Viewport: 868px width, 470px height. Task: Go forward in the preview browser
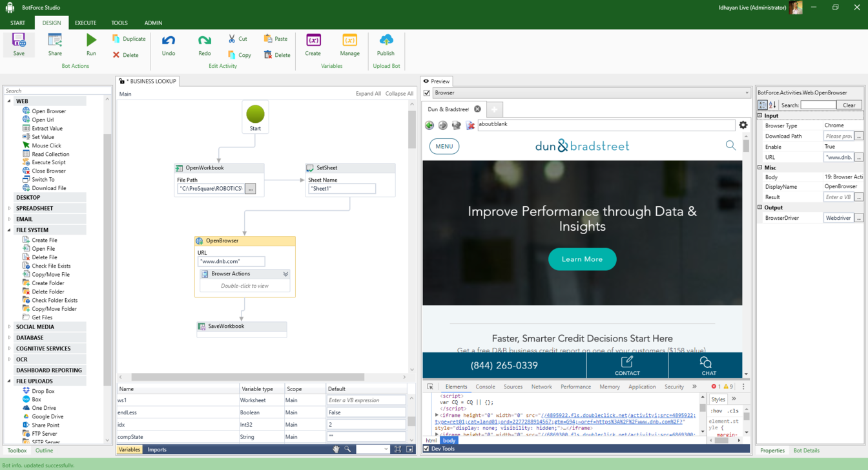click(x=443, y=125)
